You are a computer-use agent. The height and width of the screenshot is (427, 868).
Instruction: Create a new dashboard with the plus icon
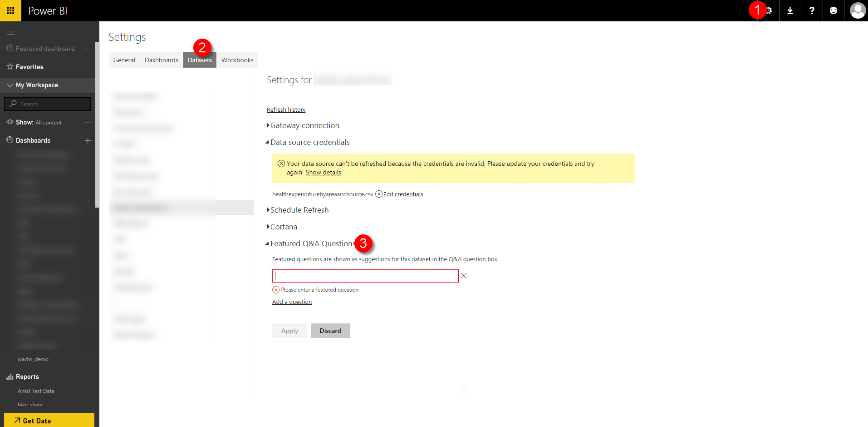click(x=88, y=141)
